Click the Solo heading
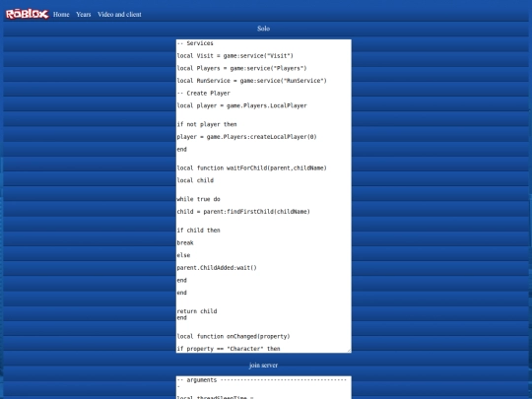 tap(264, 29)
